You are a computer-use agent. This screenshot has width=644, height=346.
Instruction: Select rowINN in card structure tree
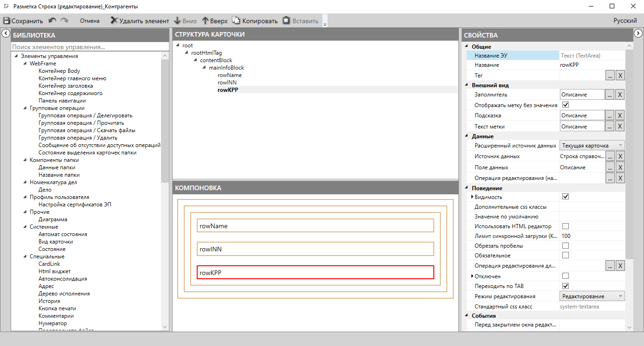coord(227,83)
